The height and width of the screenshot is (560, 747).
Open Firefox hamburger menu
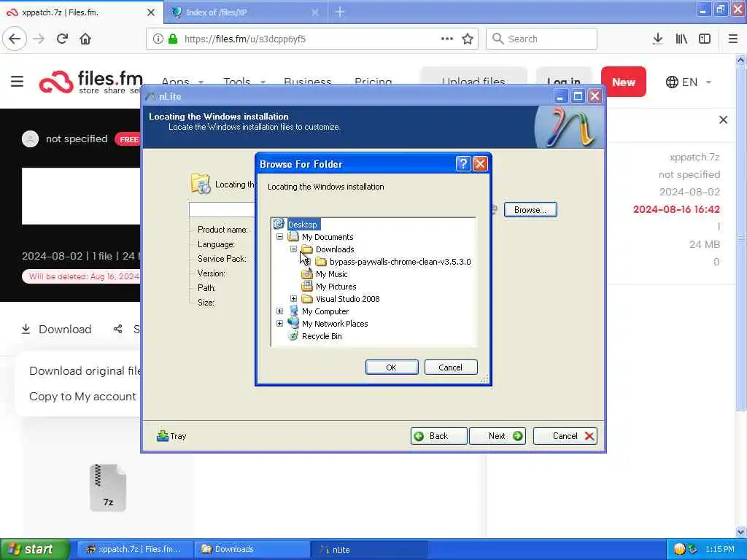(x=733, y=39)
